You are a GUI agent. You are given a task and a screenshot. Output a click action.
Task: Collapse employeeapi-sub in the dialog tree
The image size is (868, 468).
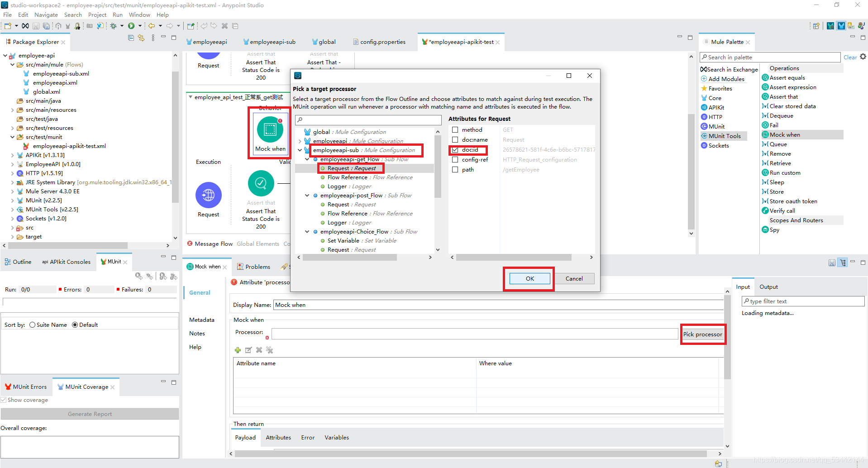pyautogui.click(x=300, y=150)
